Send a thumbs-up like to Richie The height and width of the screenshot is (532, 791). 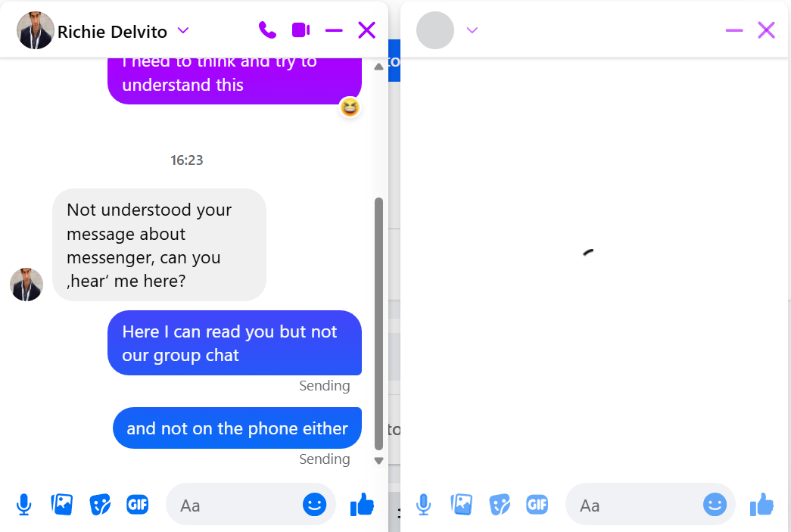click(x=363, y=504)
